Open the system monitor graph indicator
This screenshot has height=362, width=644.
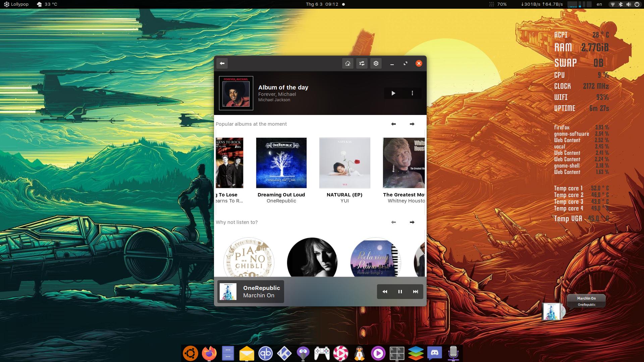pyautogui.click(x=579, y=4)
